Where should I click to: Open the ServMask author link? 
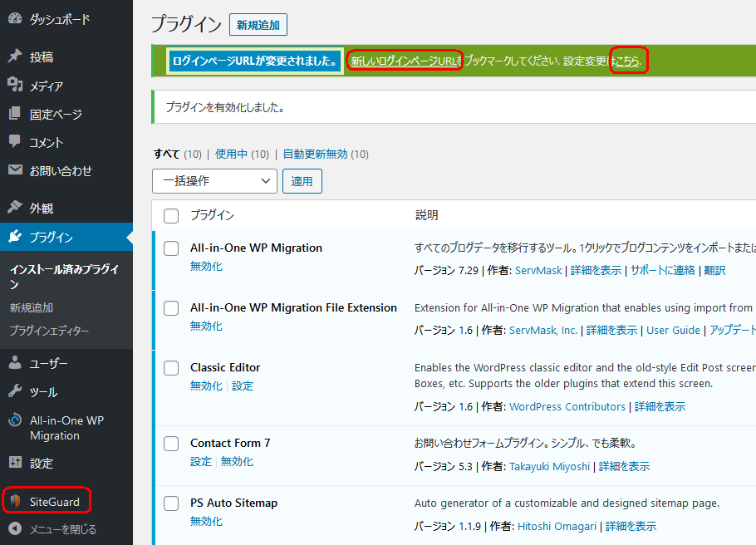(538, 270)
